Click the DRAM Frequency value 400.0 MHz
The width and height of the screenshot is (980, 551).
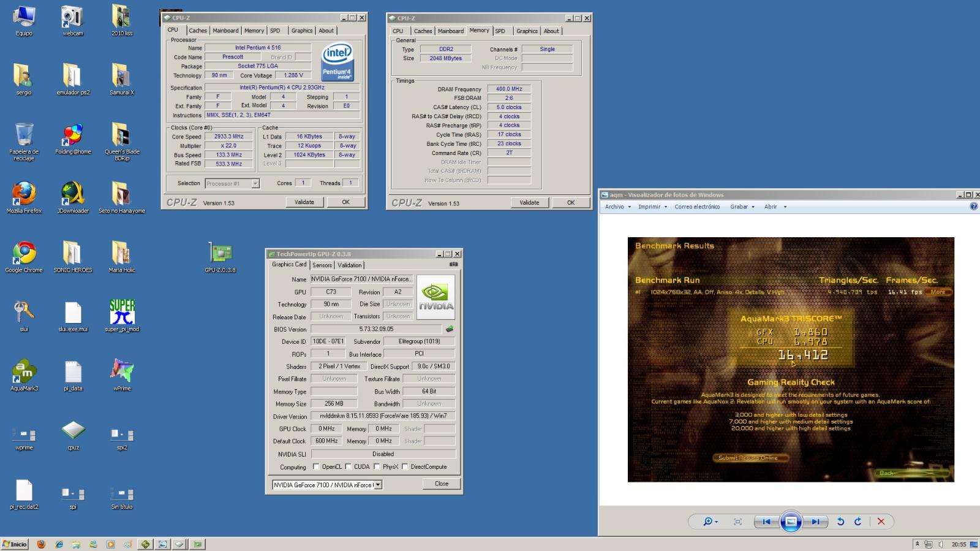coord(509,89)
